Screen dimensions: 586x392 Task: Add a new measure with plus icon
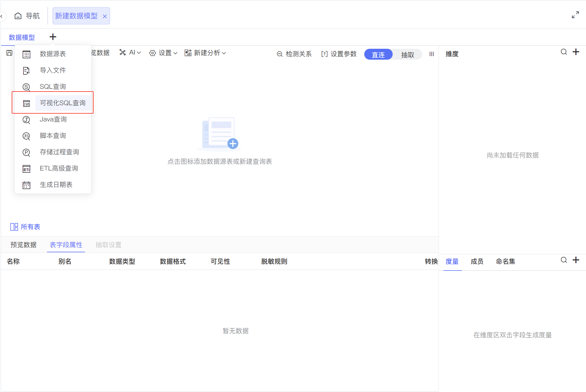pyautogui.click(x=576, y=260)
